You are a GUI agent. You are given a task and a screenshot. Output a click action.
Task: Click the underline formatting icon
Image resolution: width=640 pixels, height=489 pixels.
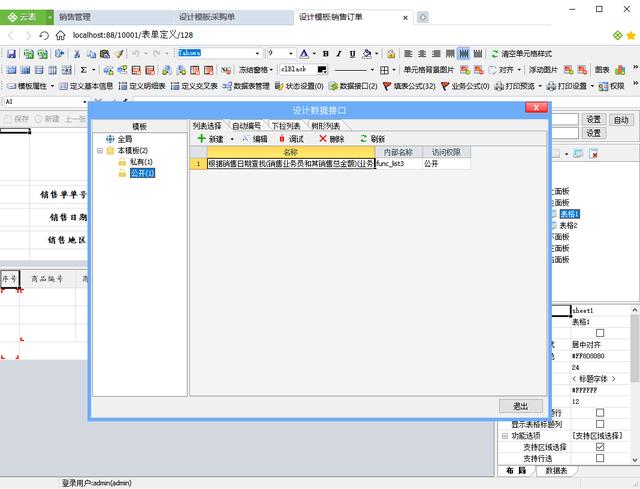[353, 53]
